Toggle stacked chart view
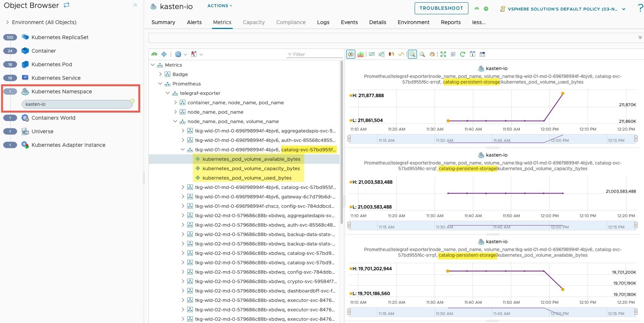Viewport: 644px width, 323px height. click(x=361, y=54)
